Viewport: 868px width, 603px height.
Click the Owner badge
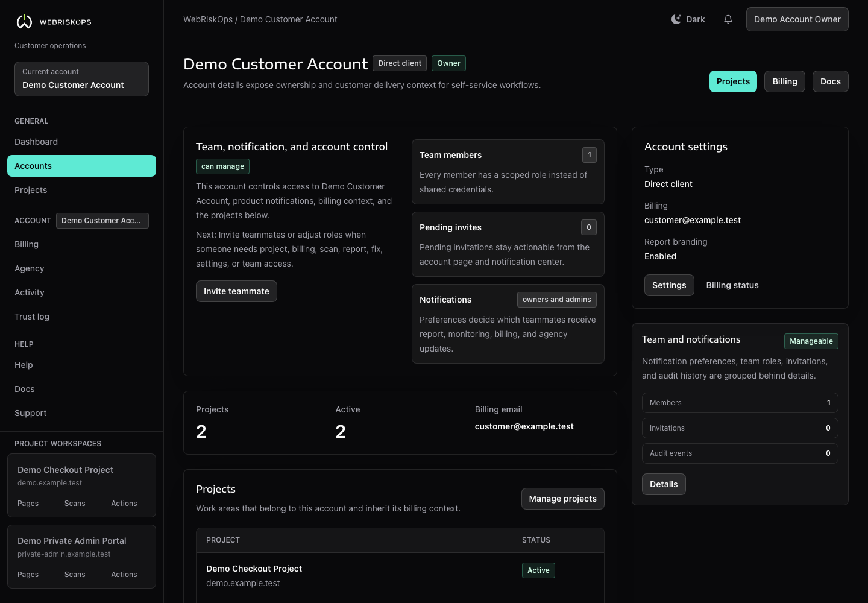pyautogui.click(x=448, y=63)
